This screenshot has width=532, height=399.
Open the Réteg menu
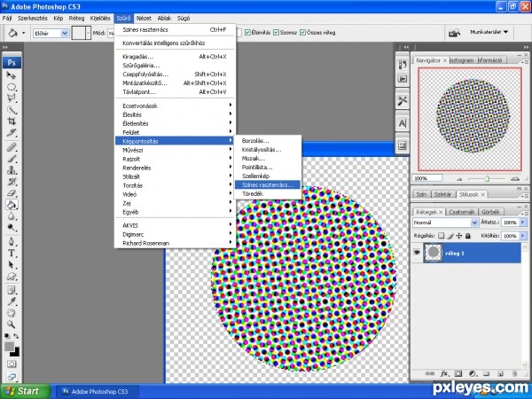pos(76,18)
